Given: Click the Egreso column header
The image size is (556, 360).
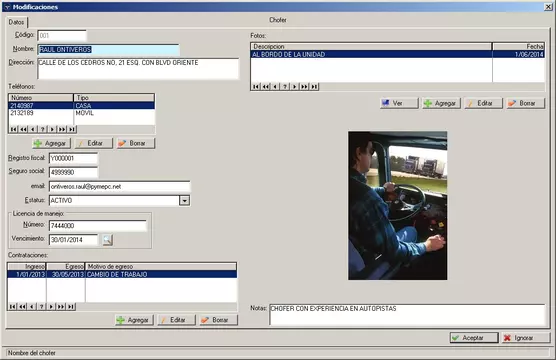Looking at the screenshot, I should tap(66, 266).
